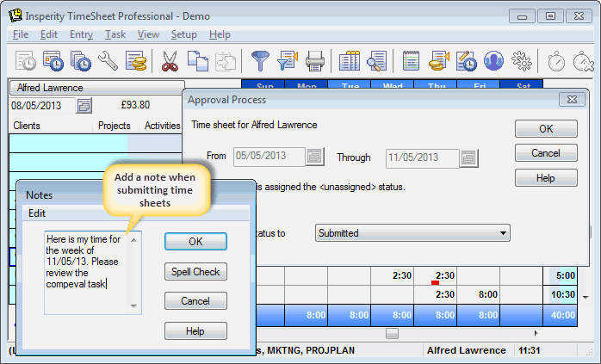Viewport: 601px width, 364px height.
Task: Click the blue user circle icon
Action: 493,61
